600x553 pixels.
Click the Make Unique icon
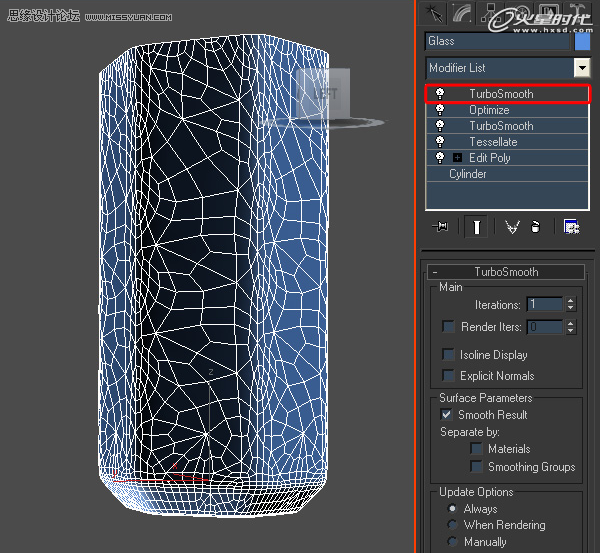coord(512,227)
